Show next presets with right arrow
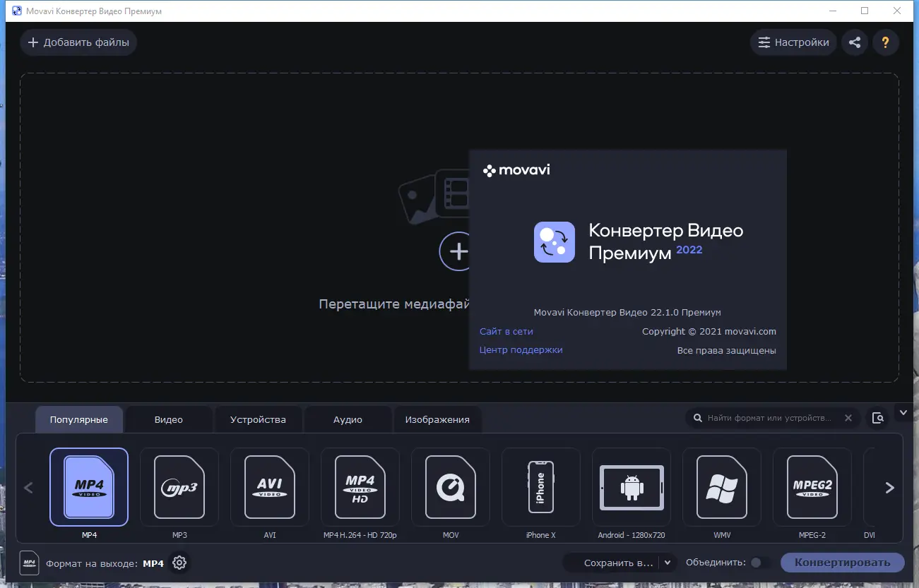Image resolution: width=919 pixels, height=588 pixels. [890, 488]
